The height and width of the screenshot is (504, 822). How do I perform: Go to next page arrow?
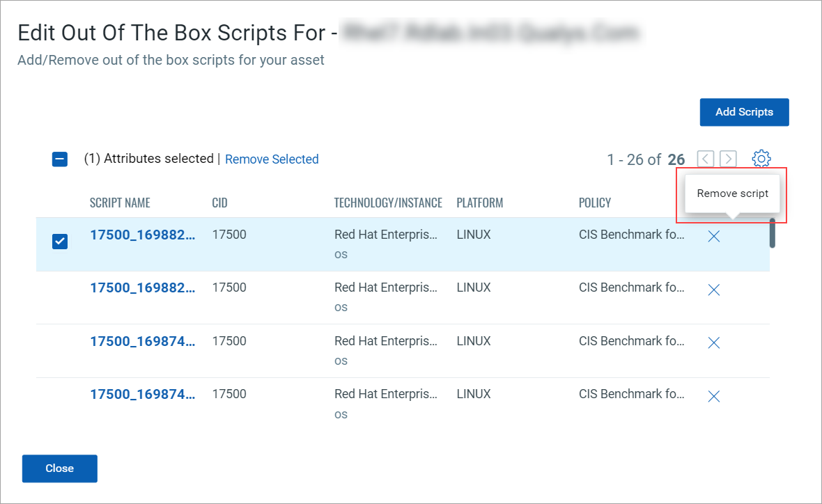pyautogui.click(x=728, y=159)
